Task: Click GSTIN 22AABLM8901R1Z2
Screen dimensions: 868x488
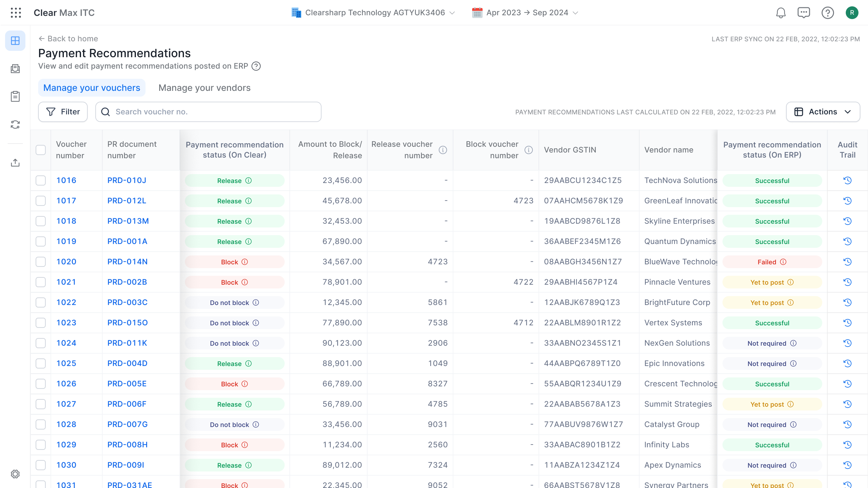Action: [x=582, y=323]
